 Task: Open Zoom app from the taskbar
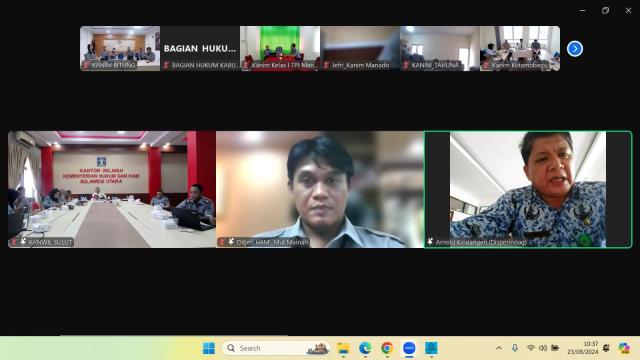409,348
